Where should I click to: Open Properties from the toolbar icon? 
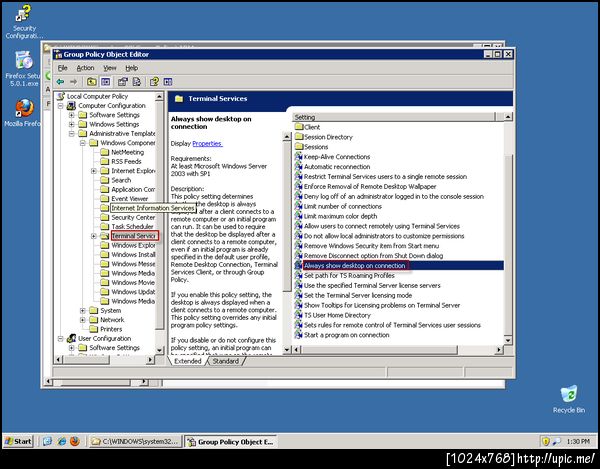point(123,81)
